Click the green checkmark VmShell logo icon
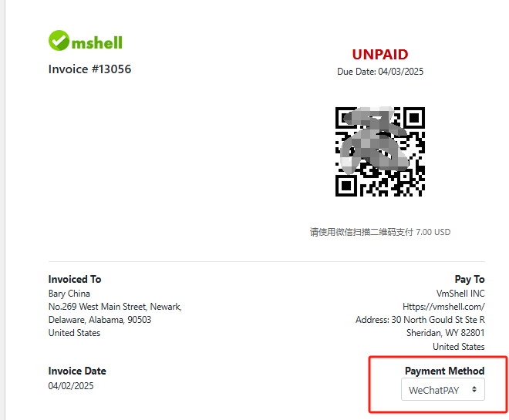Viewport: 509px width, 420px height. pyautogui.click(x=59, y=41)
